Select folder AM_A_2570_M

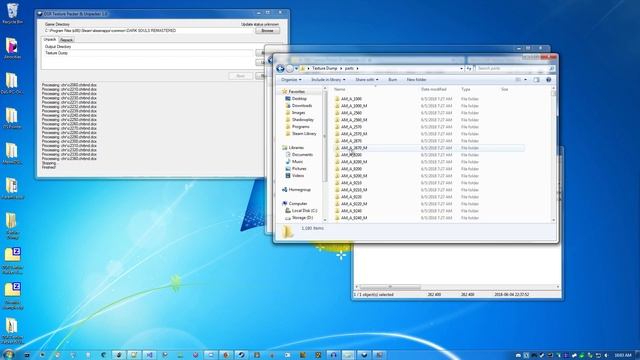(x=354, y=134)
